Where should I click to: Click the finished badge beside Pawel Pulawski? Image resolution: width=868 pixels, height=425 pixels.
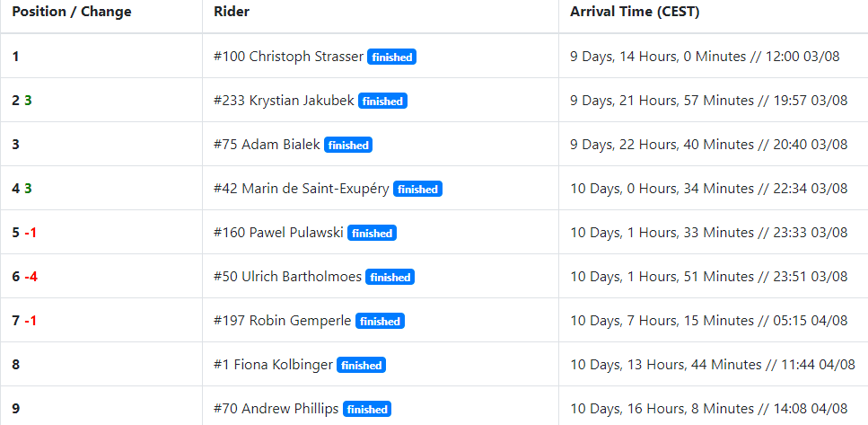372,233
